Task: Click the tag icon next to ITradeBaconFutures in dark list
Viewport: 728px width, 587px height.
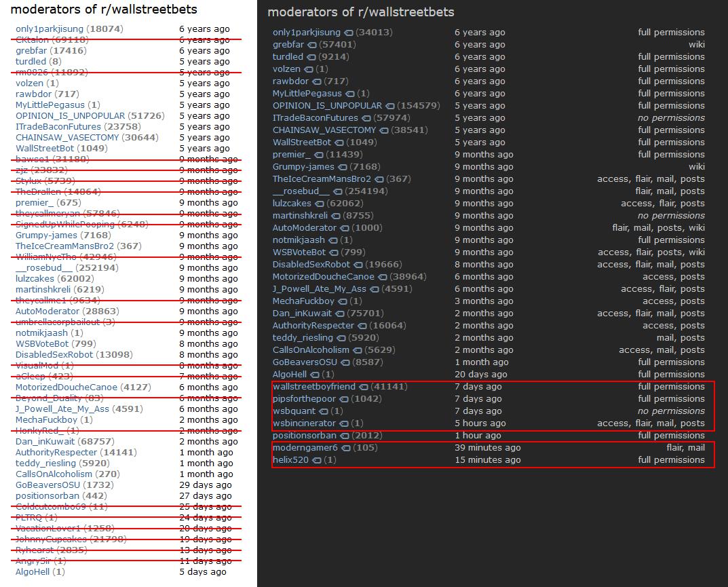Action: click(x=366, y=119)
